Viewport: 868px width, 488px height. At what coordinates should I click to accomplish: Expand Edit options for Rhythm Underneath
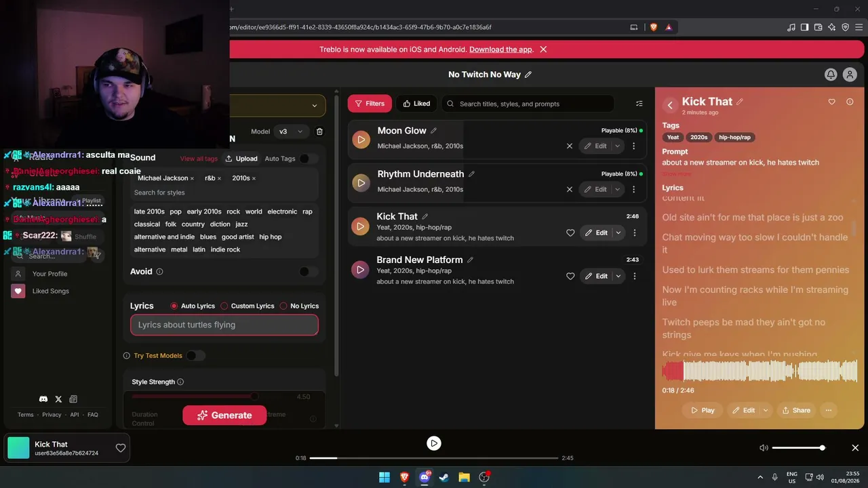(x=617, y=189)
